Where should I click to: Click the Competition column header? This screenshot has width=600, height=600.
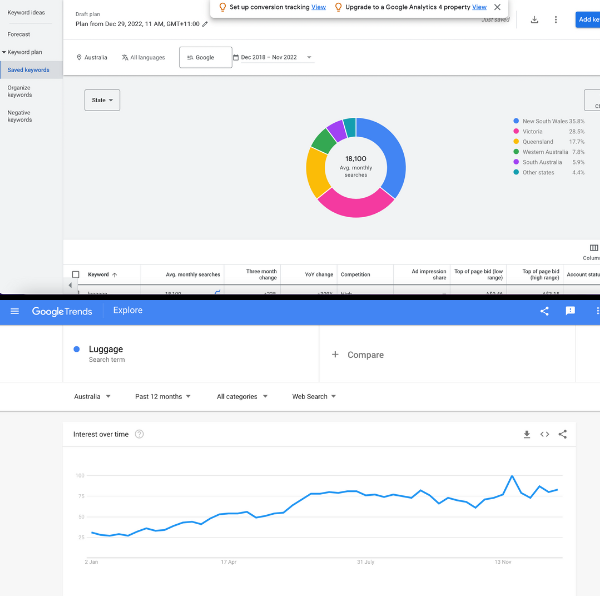tap(355, 274)
